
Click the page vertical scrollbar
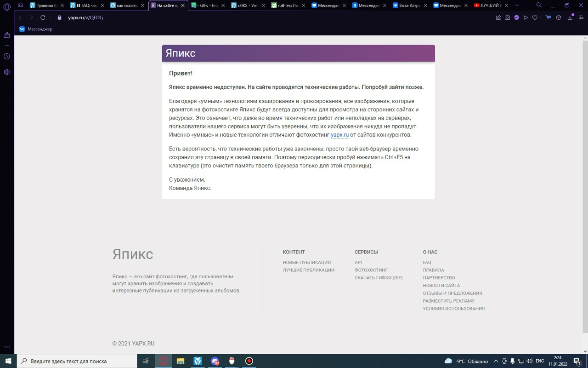point(585,184)
